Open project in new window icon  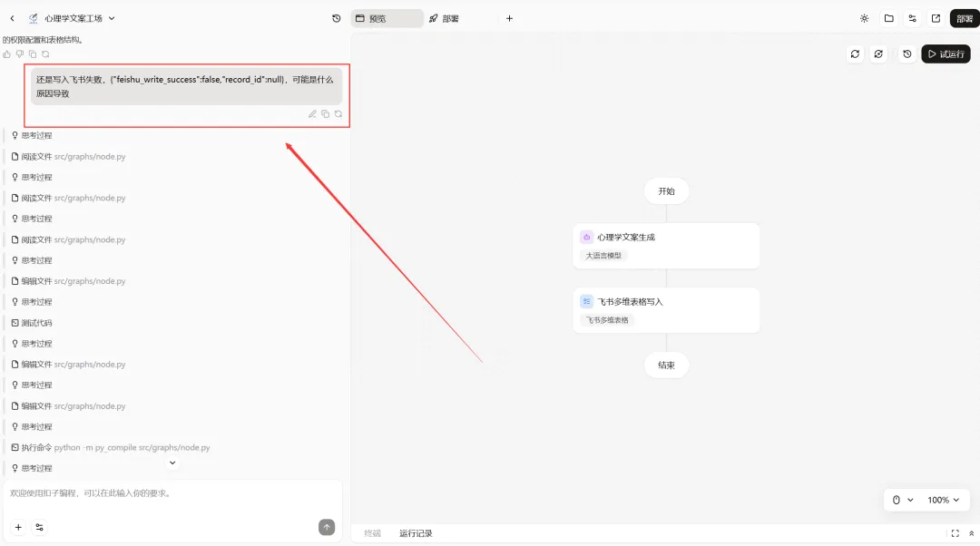(936, 19)
